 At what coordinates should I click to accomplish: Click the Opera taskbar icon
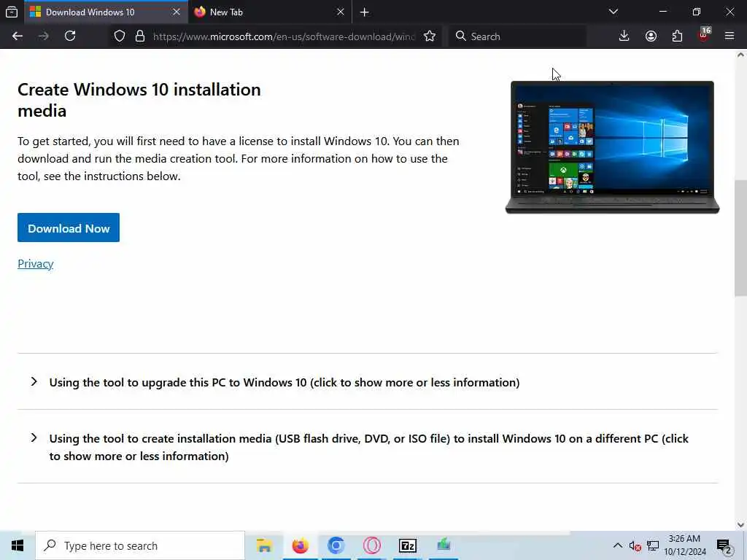(x=371, y=545)
